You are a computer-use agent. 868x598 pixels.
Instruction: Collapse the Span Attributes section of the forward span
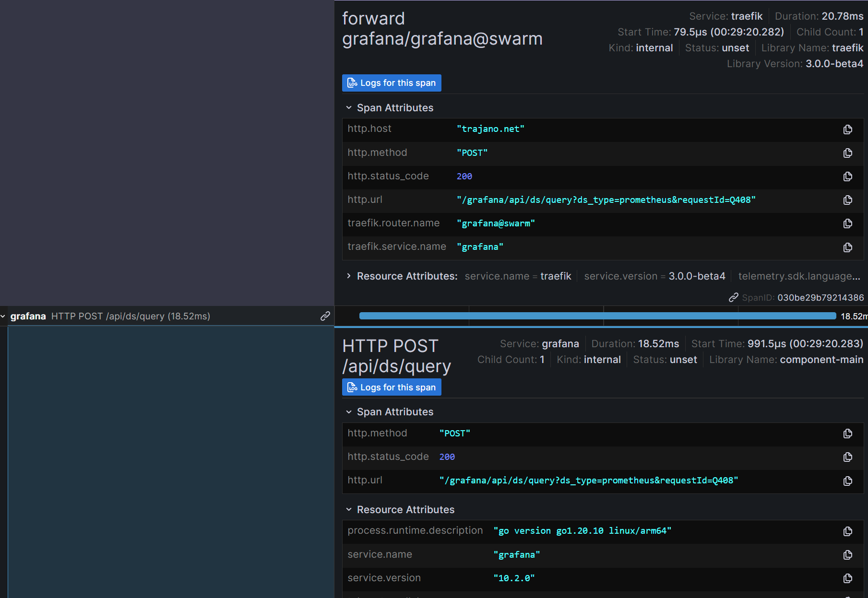(x=349, y=107)
